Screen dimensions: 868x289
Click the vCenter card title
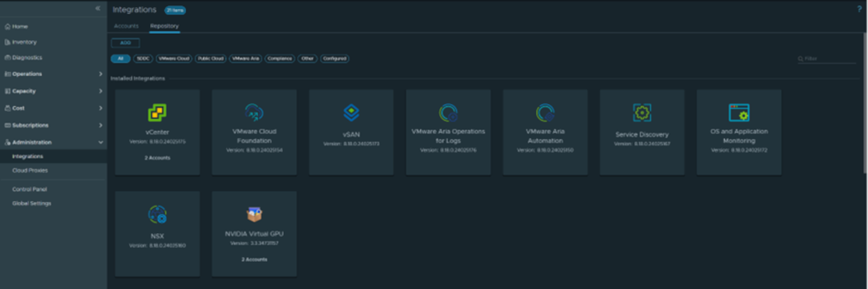tap(158, 132)
